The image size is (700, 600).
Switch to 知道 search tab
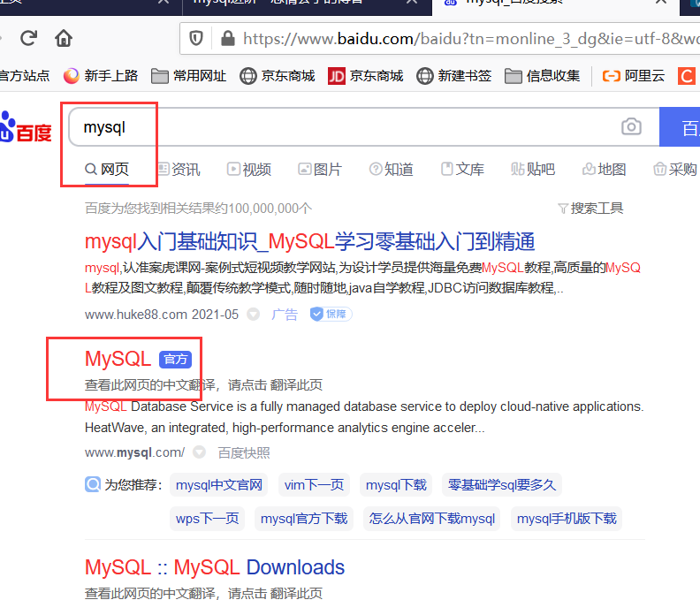(391, 170)
